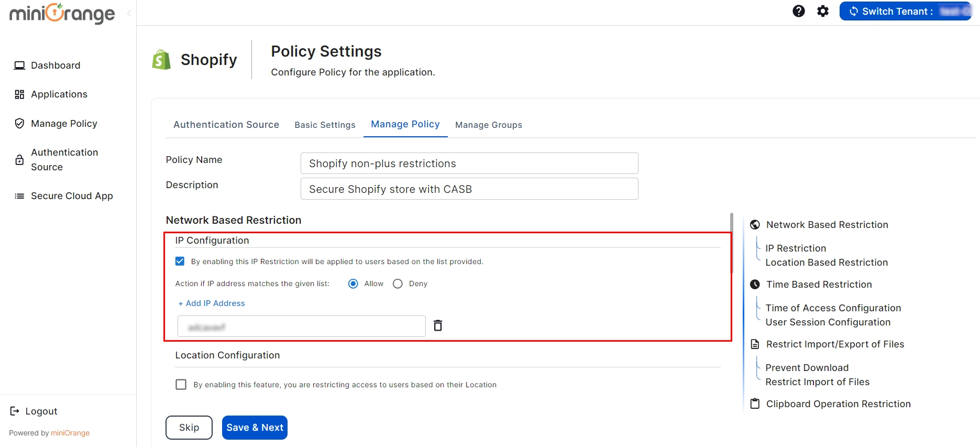The image size is (980, 447).
Task: Jump to Time Based Restriction in outline
Action: pos(819,285)
